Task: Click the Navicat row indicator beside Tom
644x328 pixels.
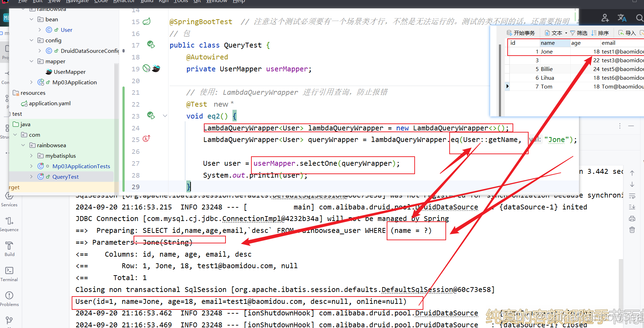Action: (507, 86)
